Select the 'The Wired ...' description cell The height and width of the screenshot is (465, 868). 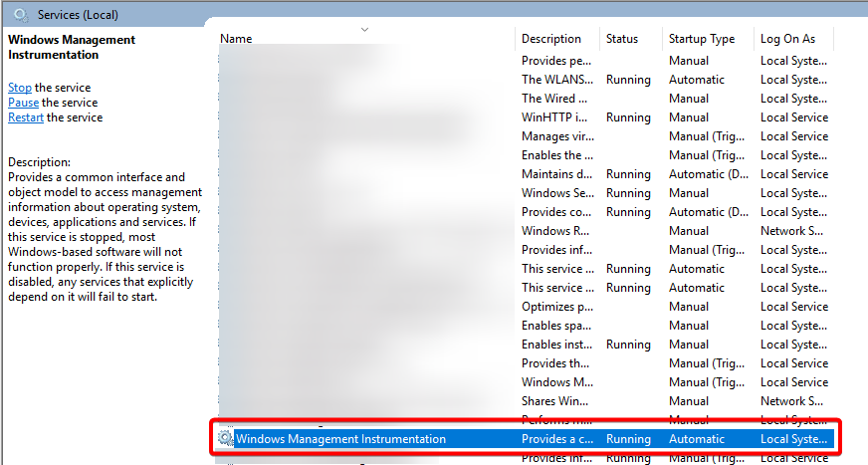coord(554,99)
